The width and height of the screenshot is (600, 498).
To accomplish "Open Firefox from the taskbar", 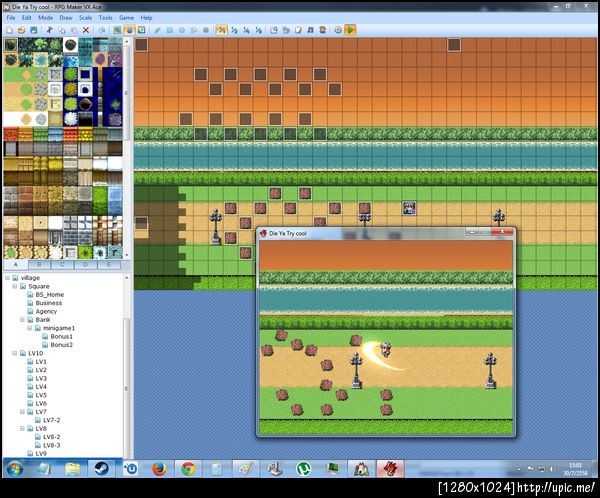I will [x=159, y=469].
